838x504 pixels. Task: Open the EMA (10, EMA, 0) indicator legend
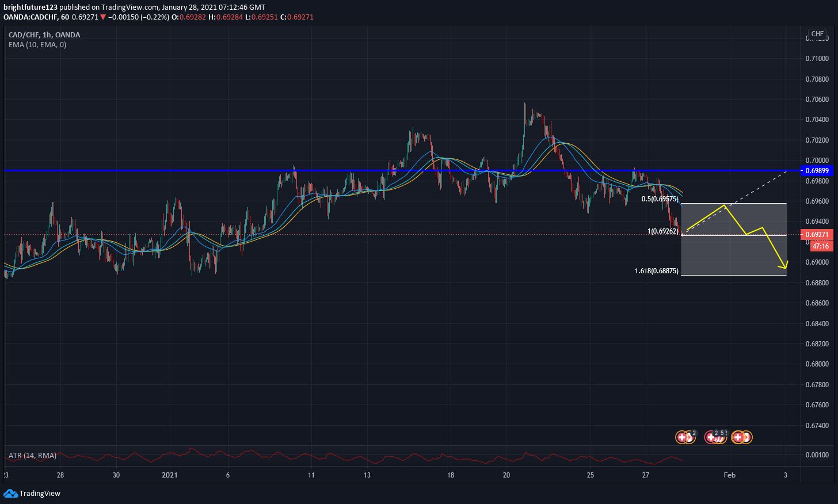[37, 44]
